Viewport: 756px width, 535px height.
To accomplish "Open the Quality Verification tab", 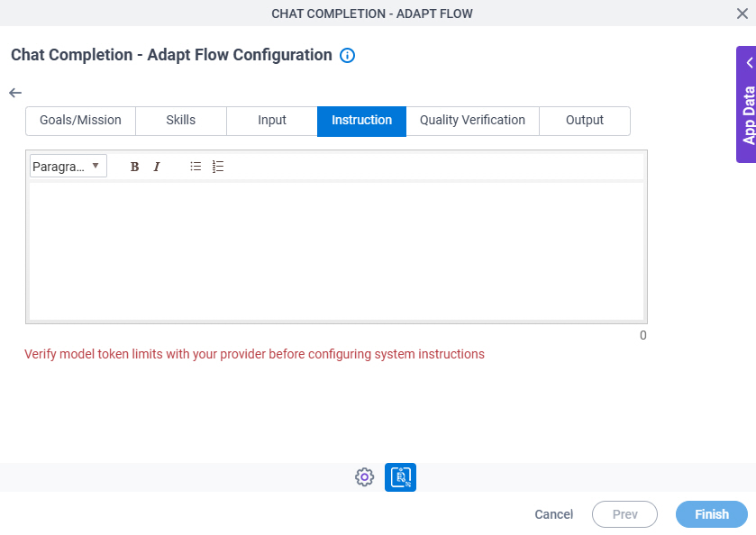I will pos(472,121).
